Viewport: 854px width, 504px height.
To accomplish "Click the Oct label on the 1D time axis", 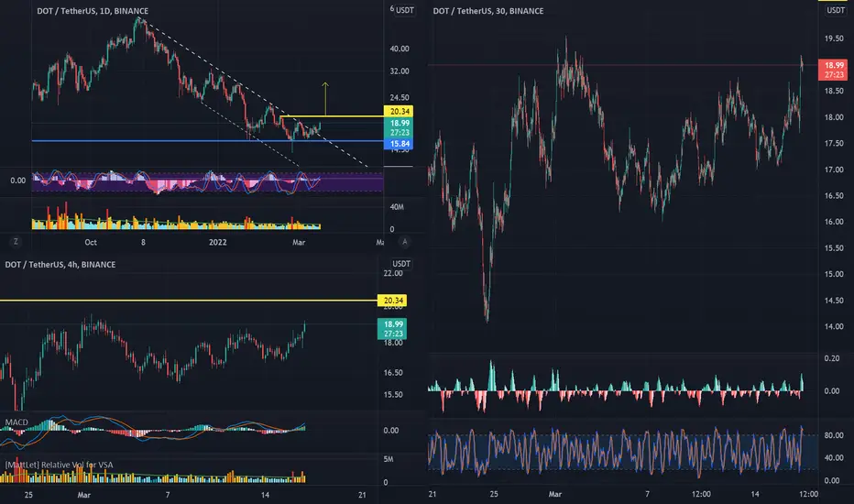I will (91, 242).
